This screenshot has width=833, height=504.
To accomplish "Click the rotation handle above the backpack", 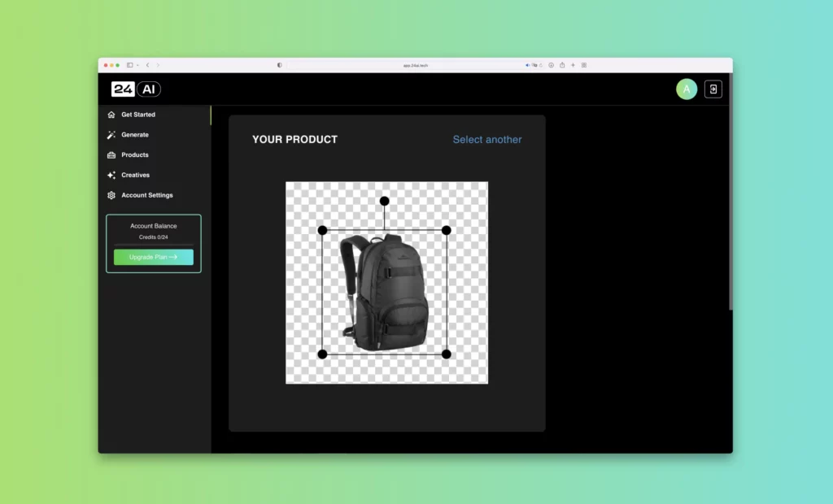I will [x=384, y=201].
